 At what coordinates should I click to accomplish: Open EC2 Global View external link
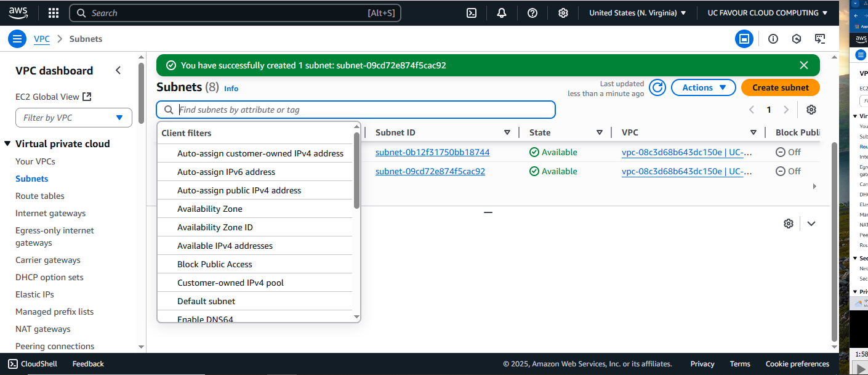pos(54,97)
